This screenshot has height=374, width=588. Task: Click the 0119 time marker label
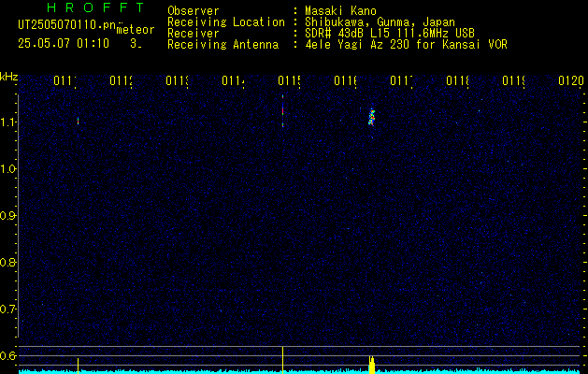[514, 80]
